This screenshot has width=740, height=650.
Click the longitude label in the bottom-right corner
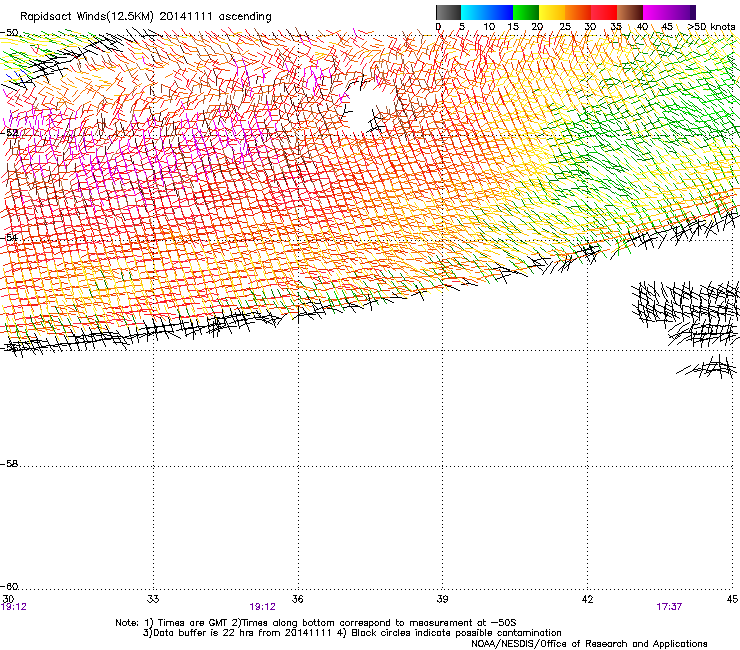coord(732,599)
